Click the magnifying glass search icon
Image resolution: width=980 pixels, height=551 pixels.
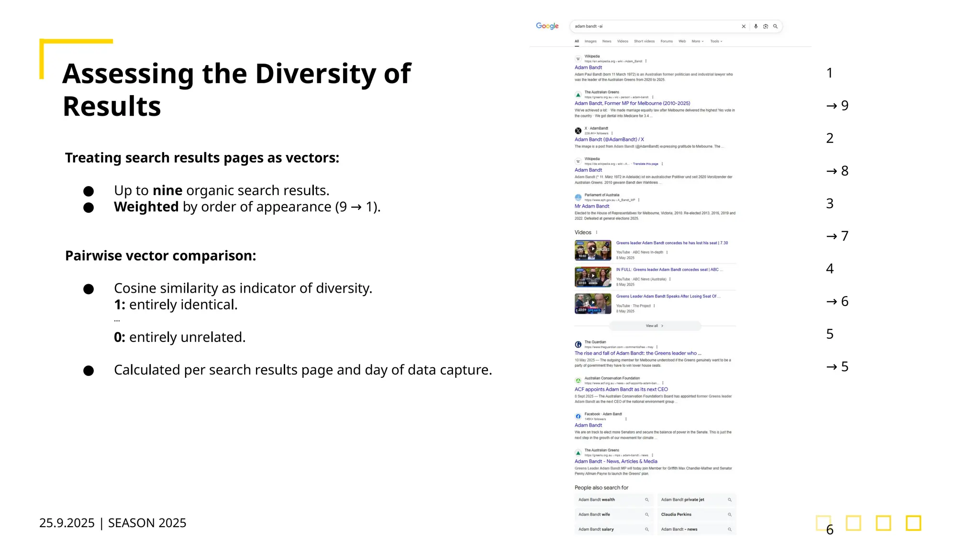pos(775,26)
